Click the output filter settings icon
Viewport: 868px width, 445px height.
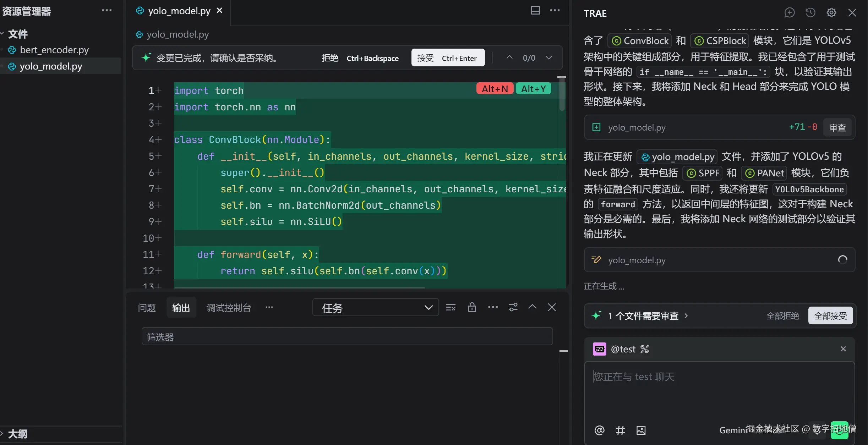(513, 307)
